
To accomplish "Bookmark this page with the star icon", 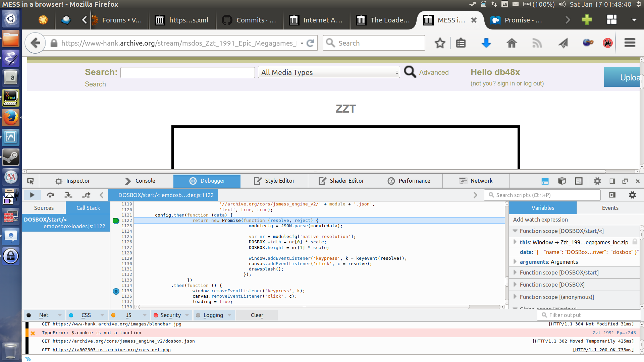I will [x=440, y=43].
